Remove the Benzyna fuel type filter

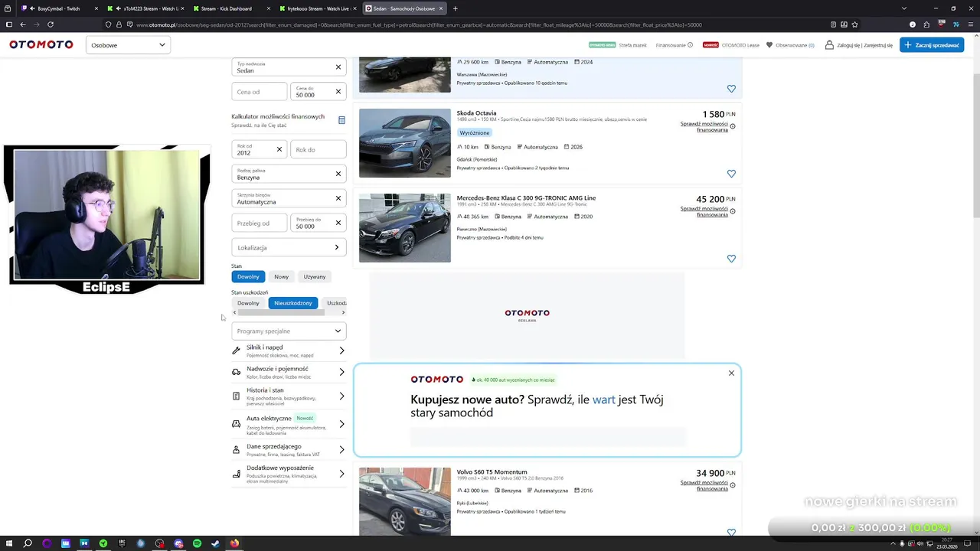coord(338,174)
